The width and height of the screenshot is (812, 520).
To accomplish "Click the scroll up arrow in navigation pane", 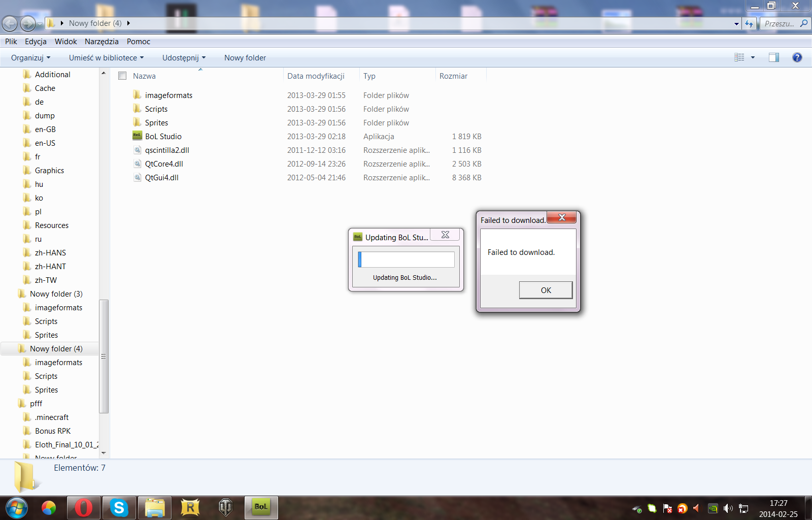I will click(x=104, y=73).
